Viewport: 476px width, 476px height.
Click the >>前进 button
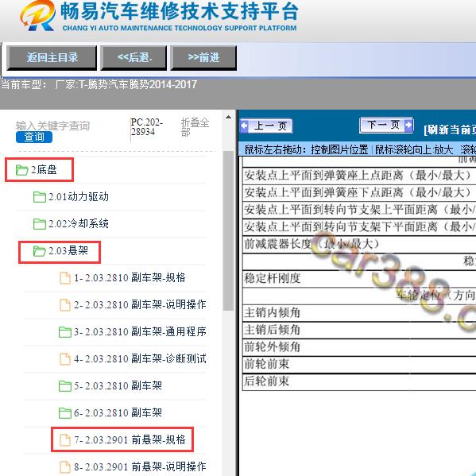(203, 58)
